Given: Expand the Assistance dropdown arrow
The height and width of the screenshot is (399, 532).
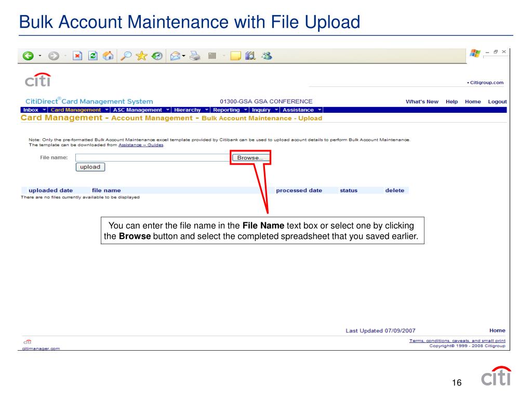Looking at the screenshot, I should point(320,110).
